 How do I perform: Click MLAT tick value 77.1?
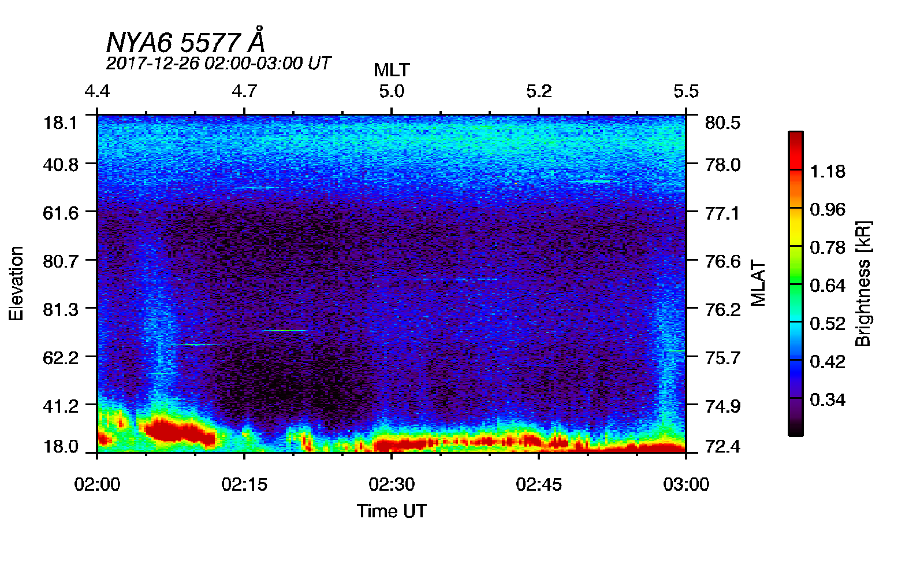tap(722, 213)
